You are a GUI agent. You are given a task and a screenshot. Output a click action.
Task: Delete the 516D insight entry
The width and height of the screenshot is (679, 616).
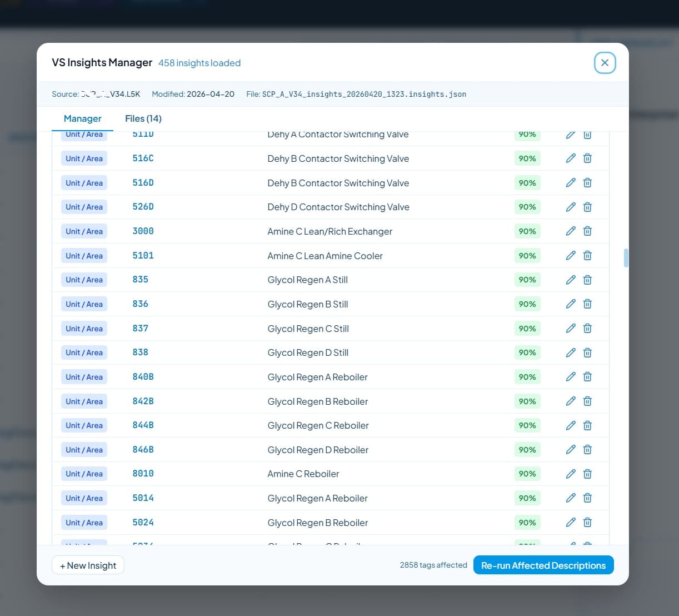[587, 183]
